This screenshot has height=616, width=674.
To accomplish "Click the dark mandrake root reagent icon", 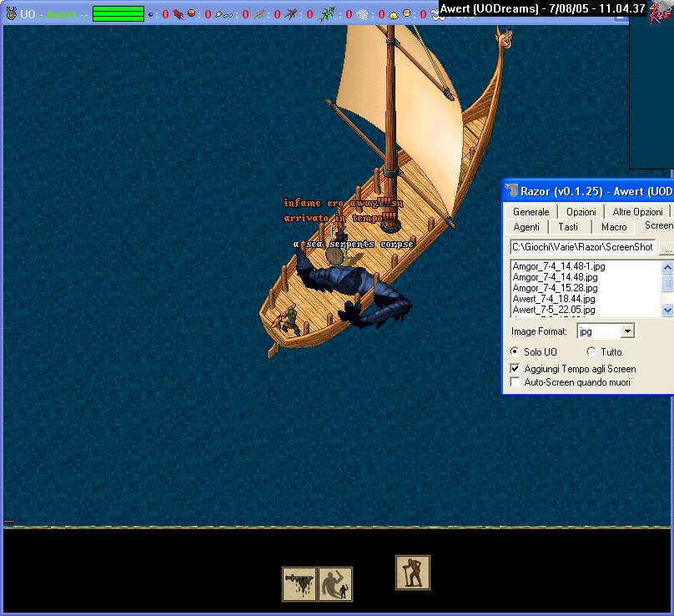I will (x=291, y=14).
